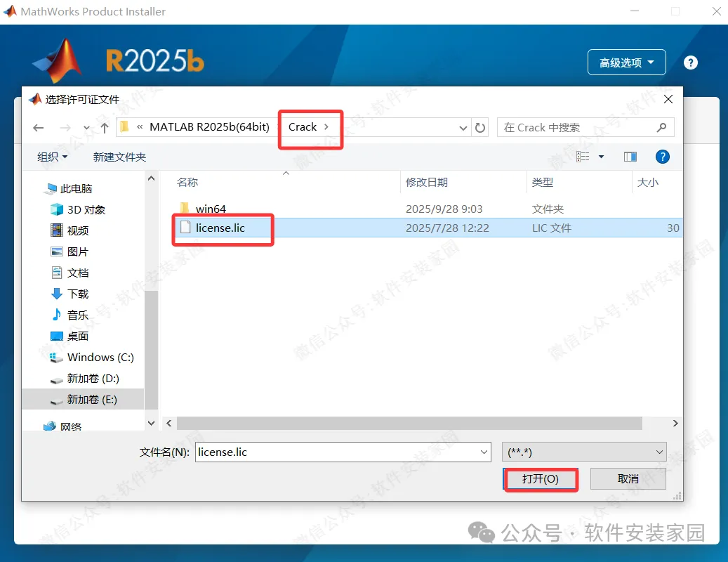The image size is (728, 562).
Task: Click LIC 文件 type cell
Action: point(552,228)
